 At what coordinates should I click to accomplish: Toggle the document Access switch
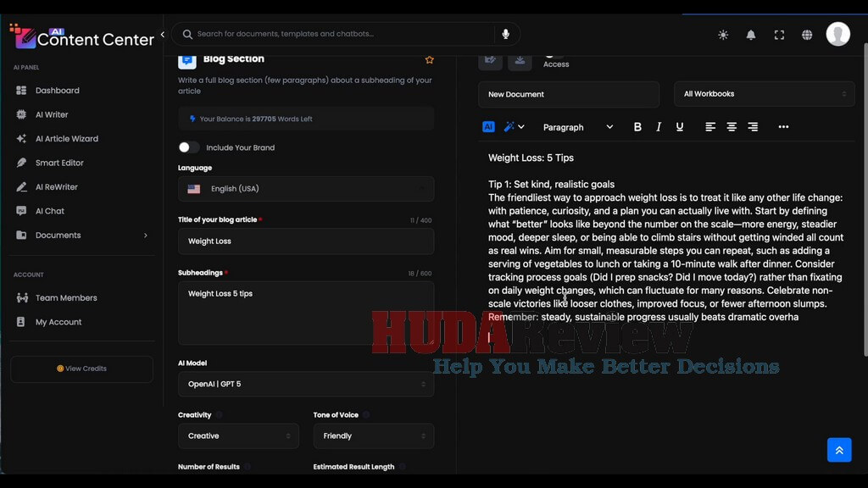[x=554, y=55]
